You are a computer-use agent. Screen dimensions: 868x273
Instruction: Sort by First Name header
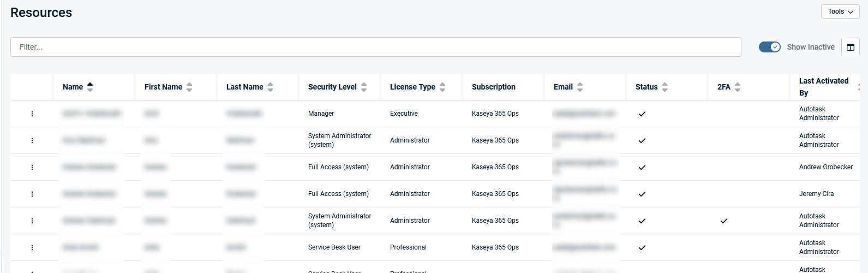click(x=163, y=87)
